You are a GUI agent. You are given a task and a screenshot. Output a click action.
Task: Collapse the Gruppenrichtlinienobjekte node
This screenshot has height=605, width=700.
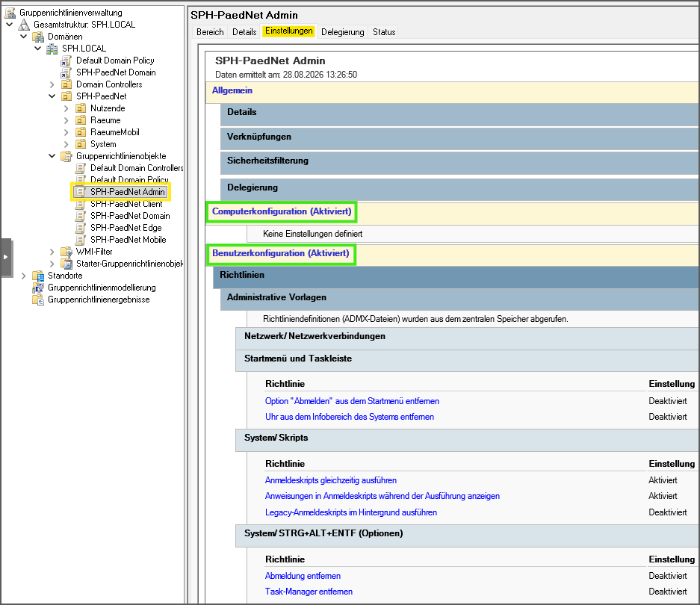coord(52,156)
